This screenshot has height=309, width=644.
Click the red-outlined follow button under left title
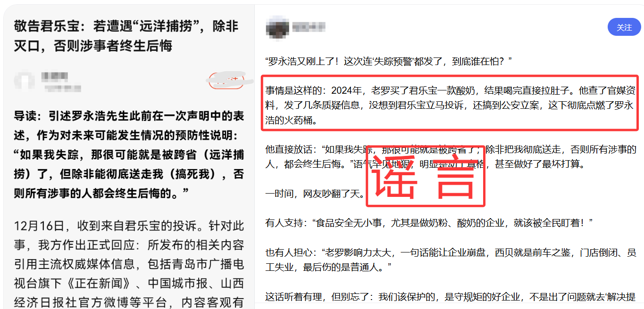tap(226, 81)
